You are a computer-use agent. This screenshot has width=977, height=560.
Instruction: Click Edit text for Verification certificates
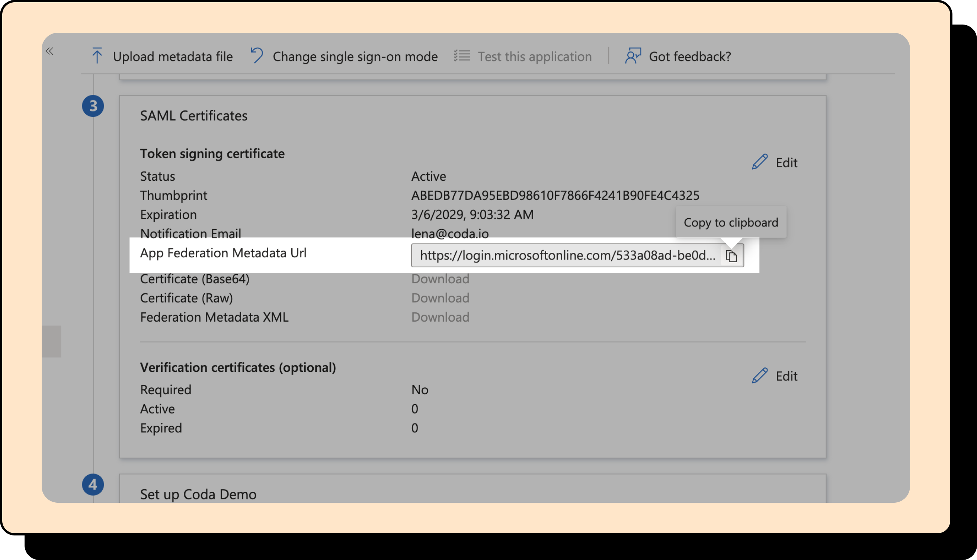click(786, 376)
